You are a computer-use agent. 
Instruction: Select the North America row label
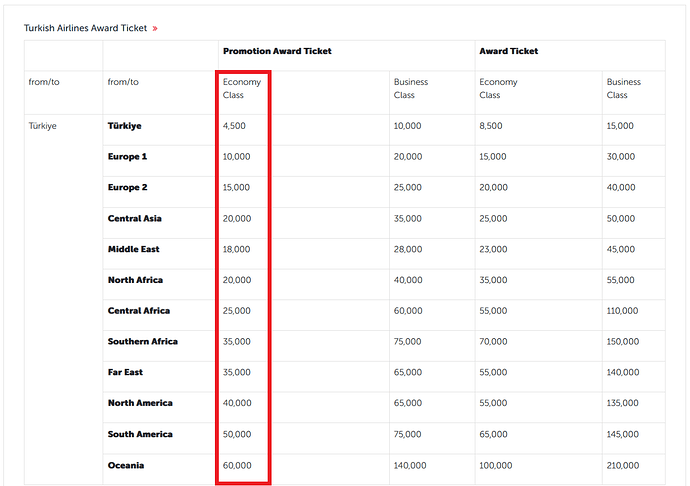(x=139, y=403)
